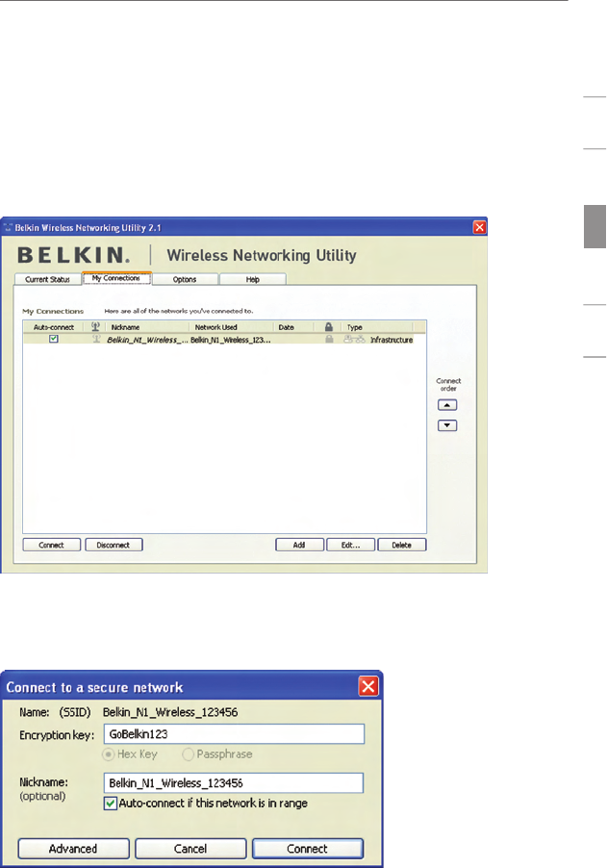Screen dimensions: 607x868
Task: Select the Passphrase radio button
Action: point(189,753)
